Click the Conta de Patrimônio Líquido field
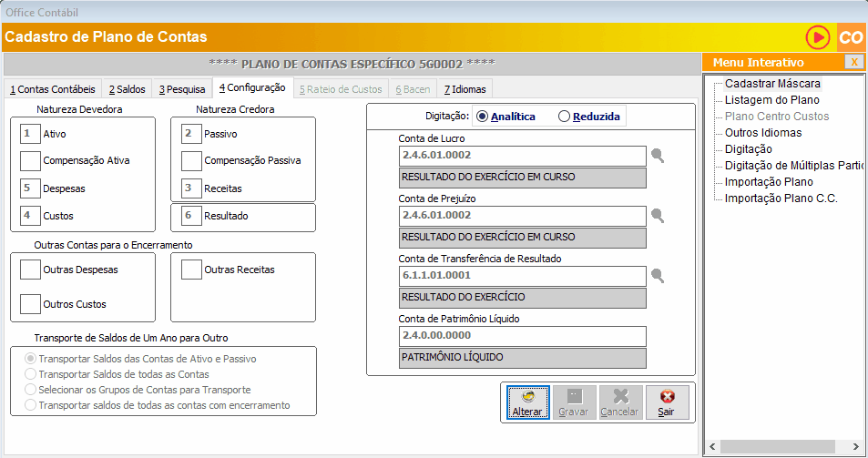Image resolution: width=868 pixels, height=458 pixels. tap(522, 336)
